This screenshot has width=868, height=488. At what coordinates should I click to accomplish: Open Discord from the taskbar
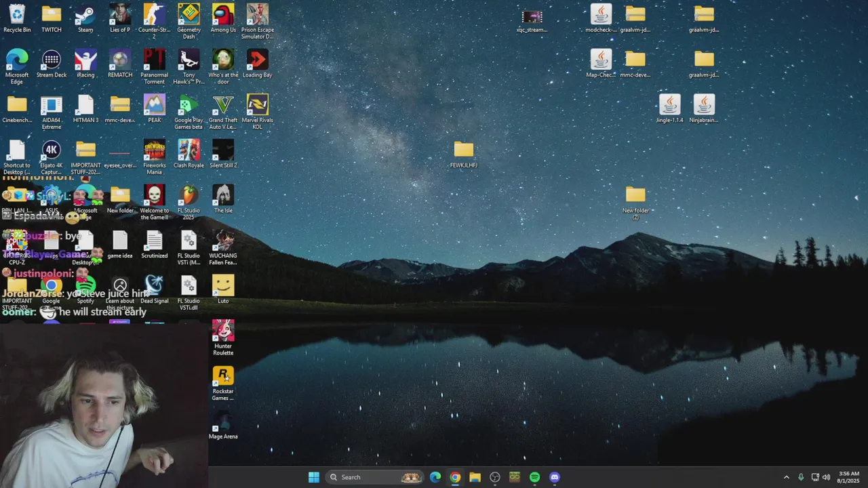[555, 477]
